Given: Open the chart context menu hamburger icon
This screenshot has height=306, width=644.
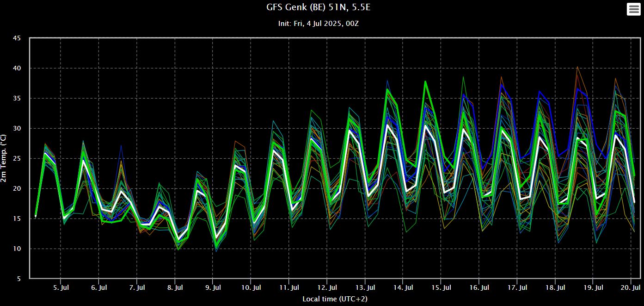Looking at the screenshot, I should [x=633, y=9].
